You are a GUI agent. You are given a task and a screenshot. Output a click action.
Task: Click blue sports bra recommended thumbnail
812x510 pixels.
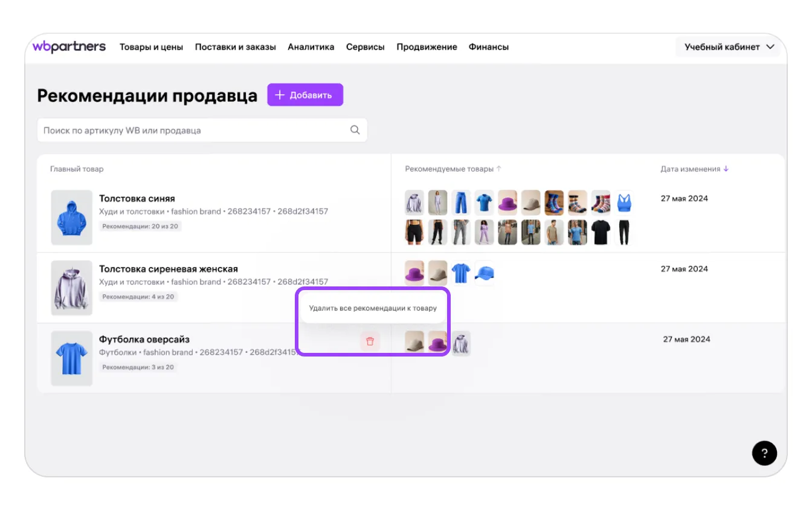point(624,202)
